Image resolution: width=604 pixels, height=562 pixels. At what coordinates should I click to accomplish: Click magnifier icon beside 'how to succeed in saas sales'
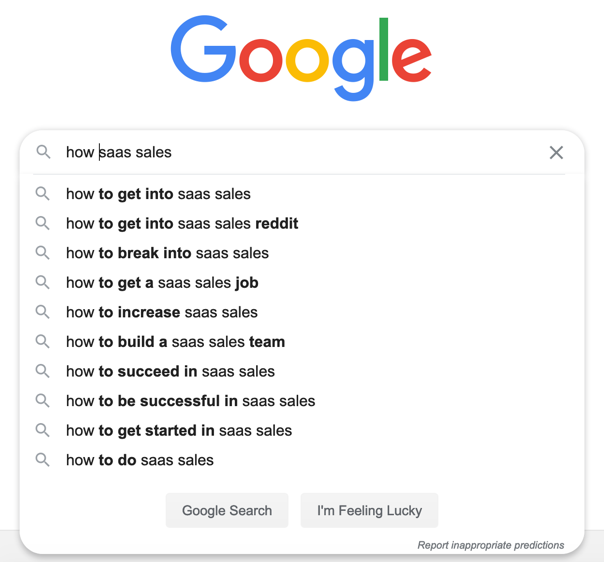[42, 371]
